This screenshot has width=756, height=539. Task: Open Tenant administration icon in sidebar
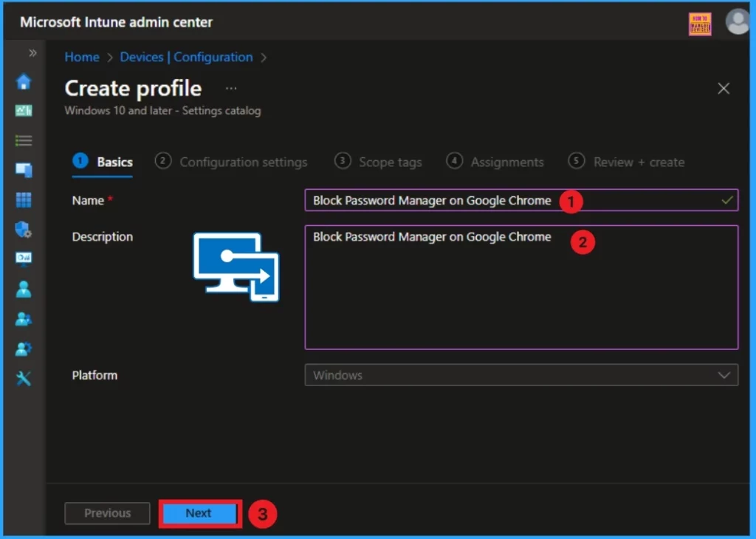pyautogui.click(x=24, y=349)
